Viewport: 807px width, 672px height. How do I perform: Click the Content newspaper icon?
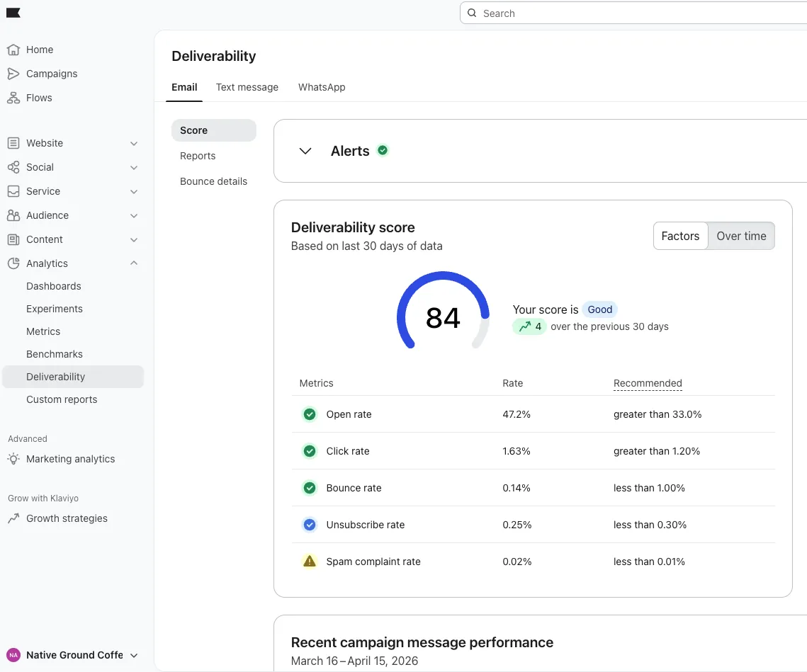(13, 239)
